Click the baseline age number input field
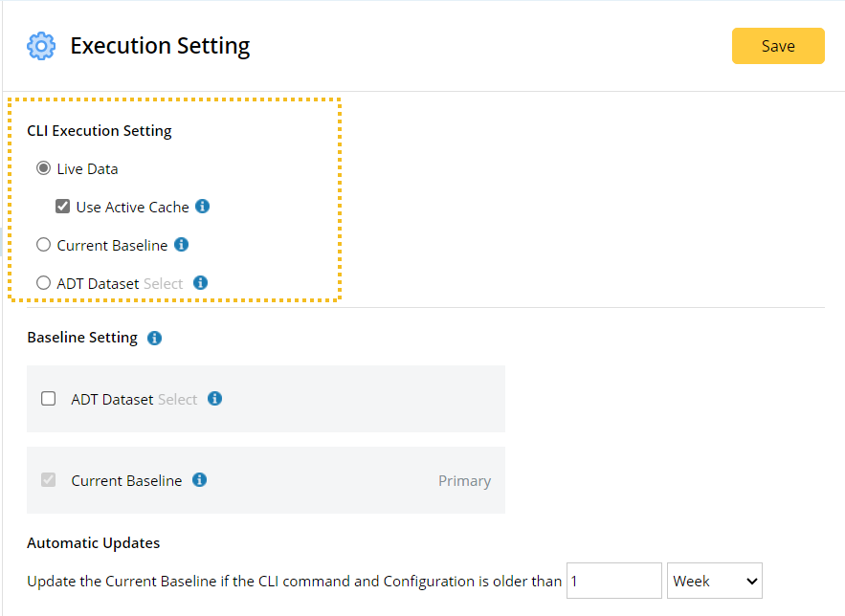The height and width of the screenshot is (616, 845). point(613,581)
